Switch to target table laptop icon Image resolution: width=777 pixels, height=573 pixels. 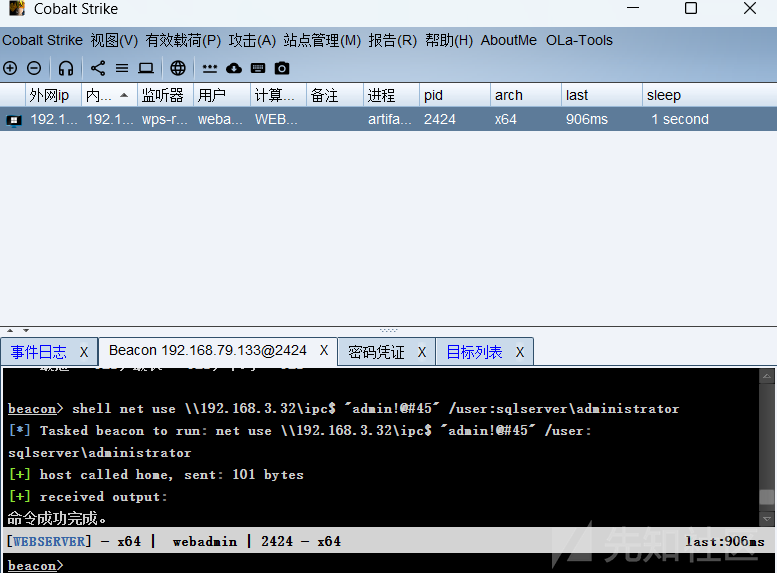pyautogui.click(x=146, y=68)
